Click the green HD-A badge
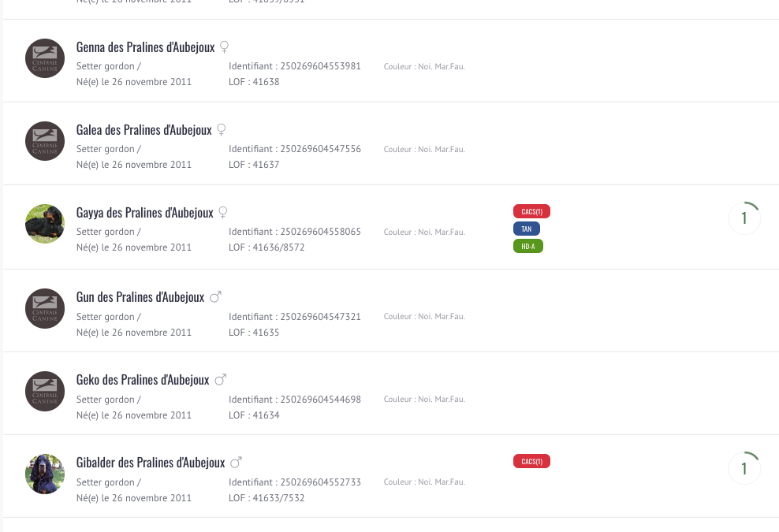The width and height of the screenshot is (779, 532). point(528,247)
